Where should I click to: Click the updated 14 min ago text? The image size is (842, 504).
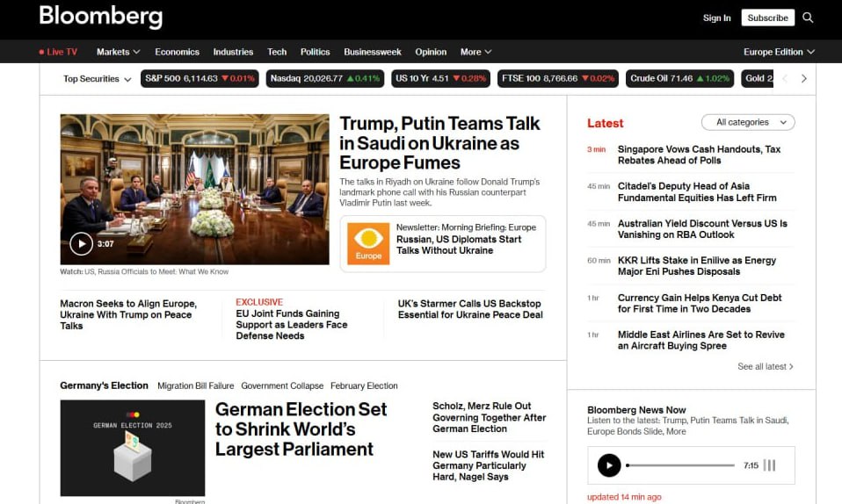(624, 497)
